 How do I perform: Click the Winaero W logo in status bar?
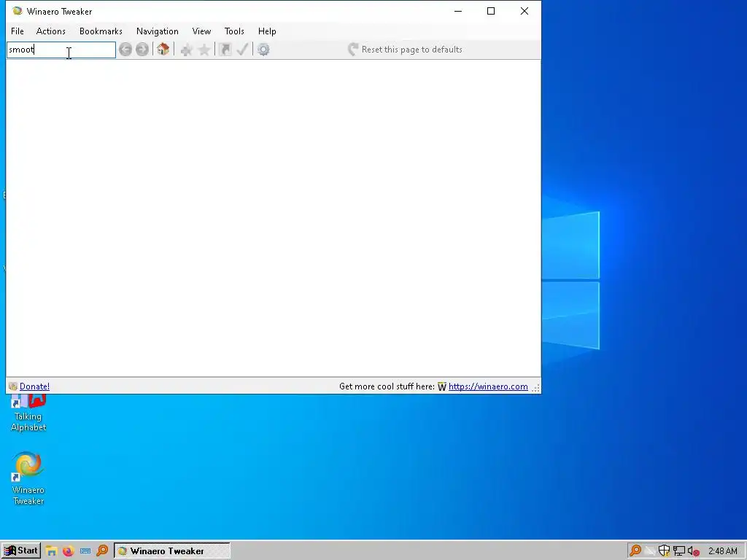tap(442, 386)
